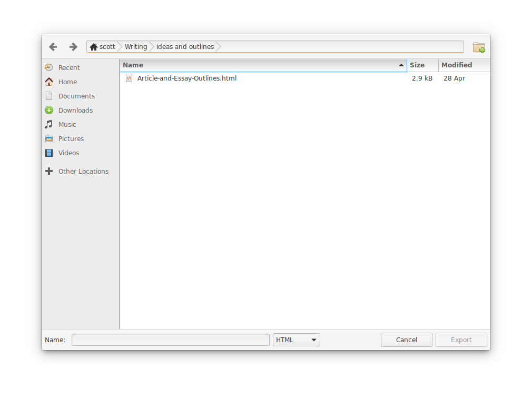The image size is (532, 399).
Task: Open Documents folder in the sidebar
Action: coord(76,96)
